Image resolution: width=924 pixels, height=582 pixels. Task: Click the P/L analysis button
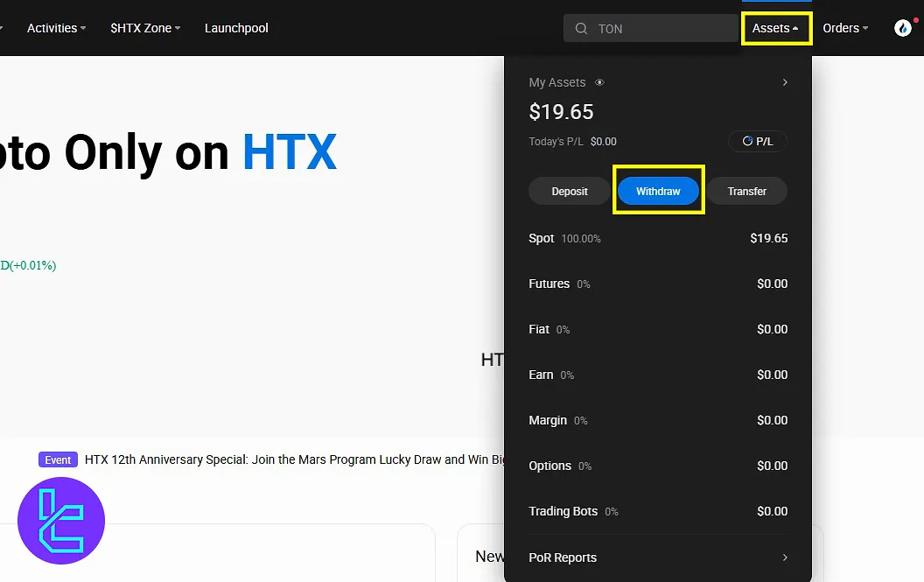(758, 142)
